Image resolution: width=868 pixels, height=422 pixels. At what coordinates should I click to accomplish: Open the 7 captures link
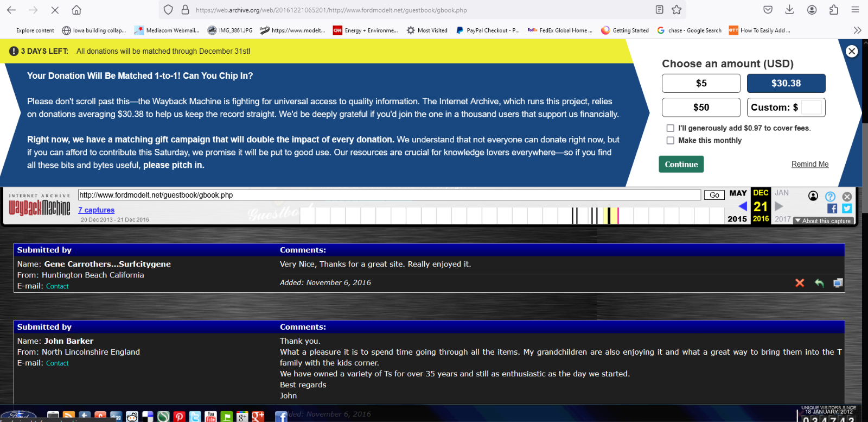96,210
